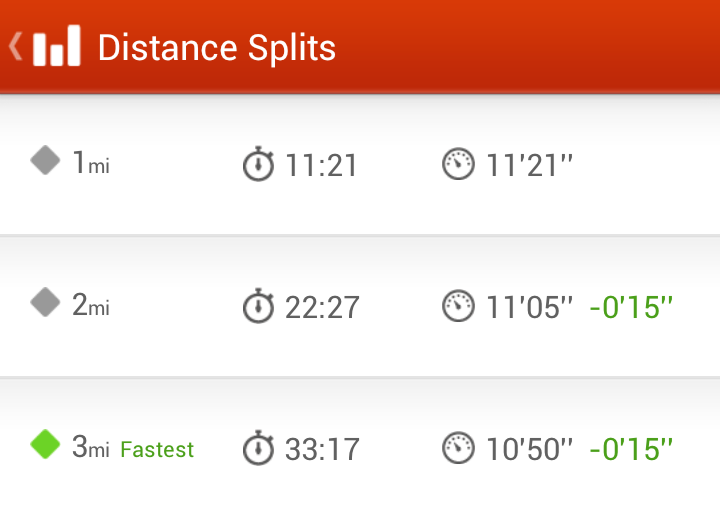Tap pace gauge icon beside 11'21"
Viewport: 720px width, 515px height.
(x=458, y=163)
